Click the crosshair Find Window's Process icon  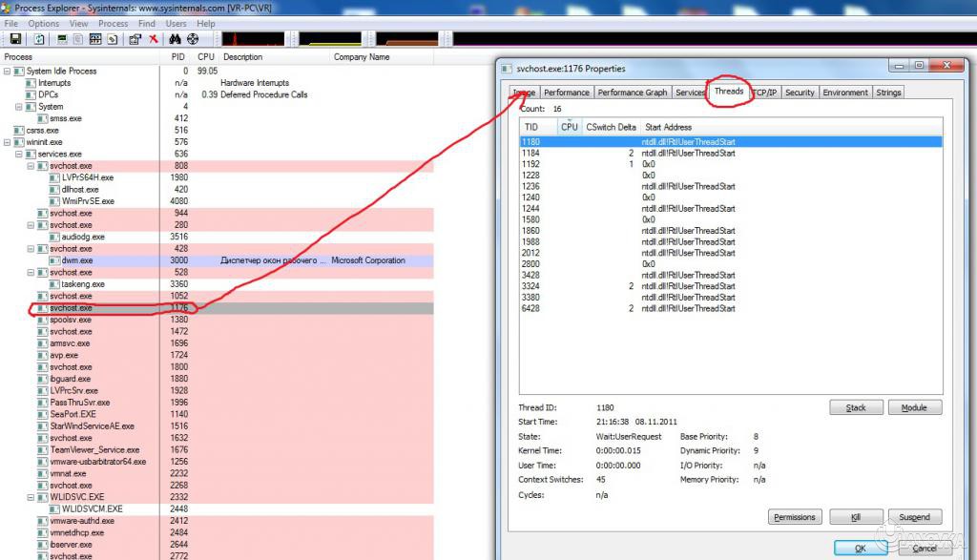(193, 39)
